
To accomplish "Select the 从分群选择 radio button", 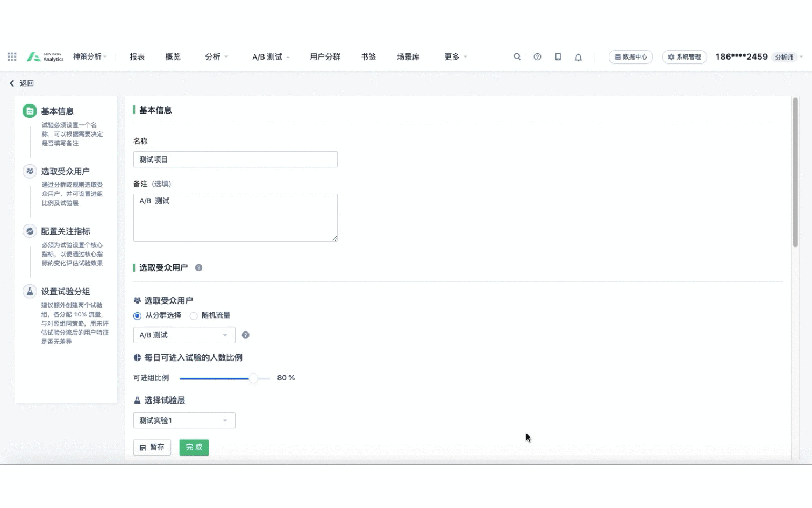I will click(x=138, y=316).
